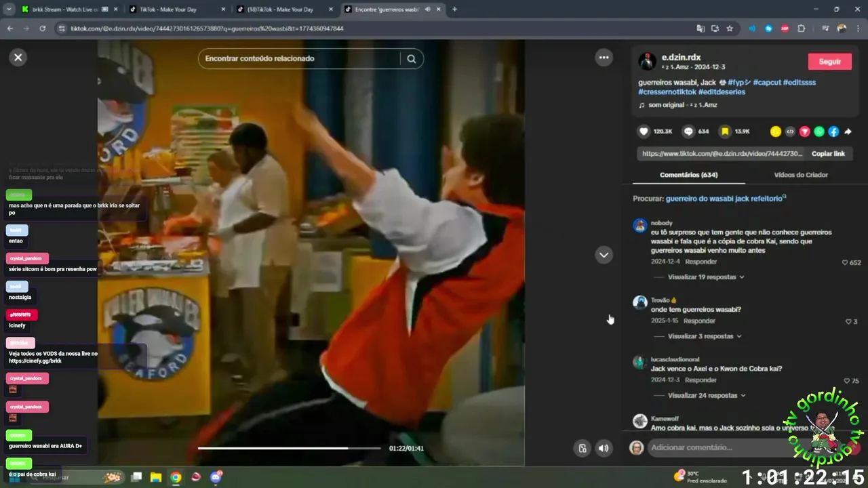This screenshot has width=868, height=488.
Task: Bookmark this page with the star icon
Action: pos(730,28)
